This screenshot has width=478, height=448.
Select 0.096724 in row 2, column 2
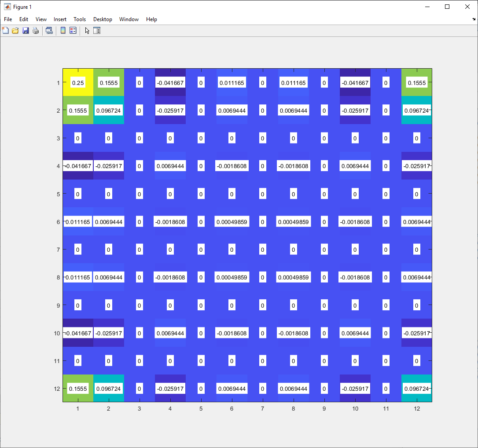(109, 110)
